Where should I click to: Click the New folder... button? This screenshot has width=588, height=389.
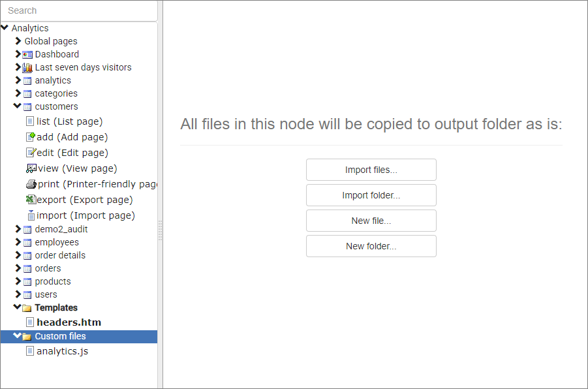click(x=371, y=246)
